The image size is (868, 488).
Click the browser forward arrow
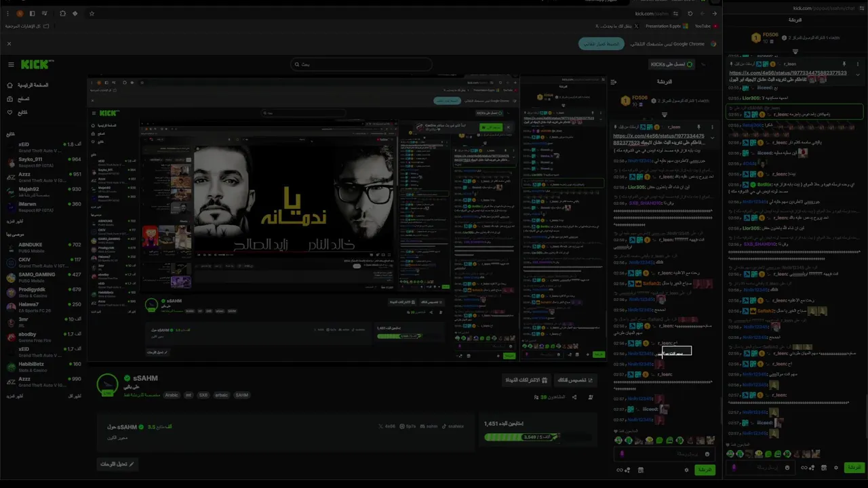[x=714, y=14]
